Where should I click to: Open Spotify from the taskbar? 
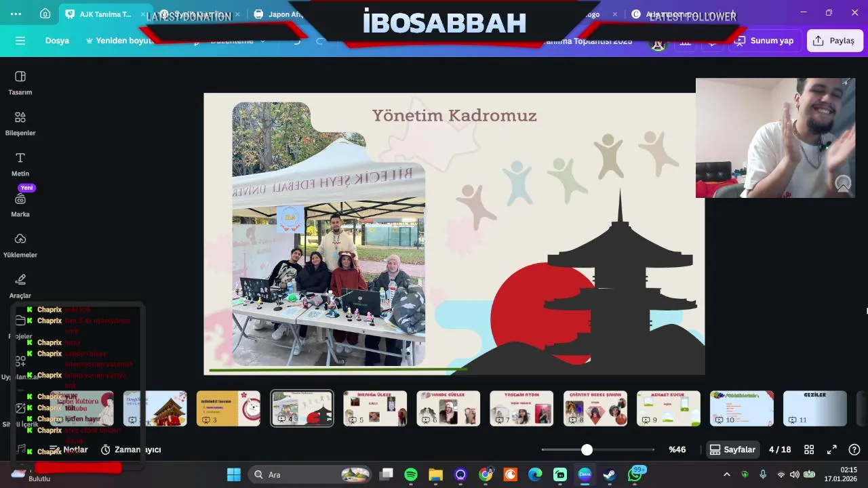411,474
